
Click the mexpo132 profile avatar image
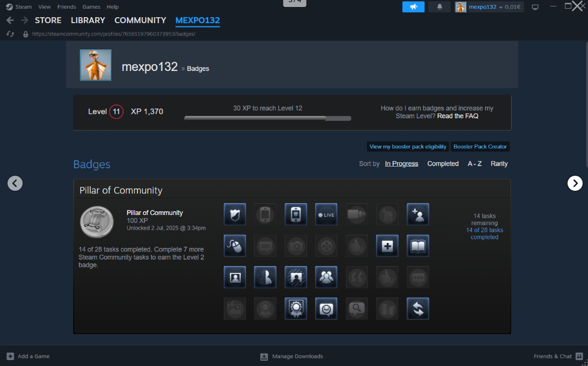pos(96,65)
